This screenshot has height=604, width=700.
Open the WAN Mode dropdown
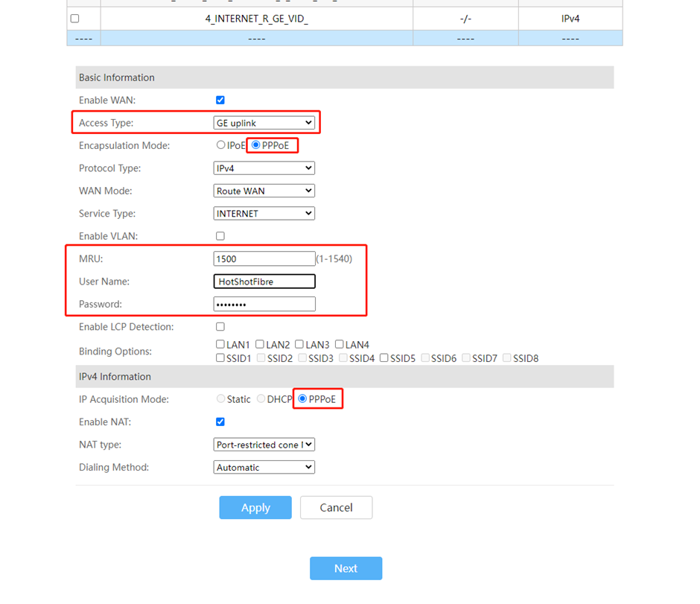pos(264,191)
